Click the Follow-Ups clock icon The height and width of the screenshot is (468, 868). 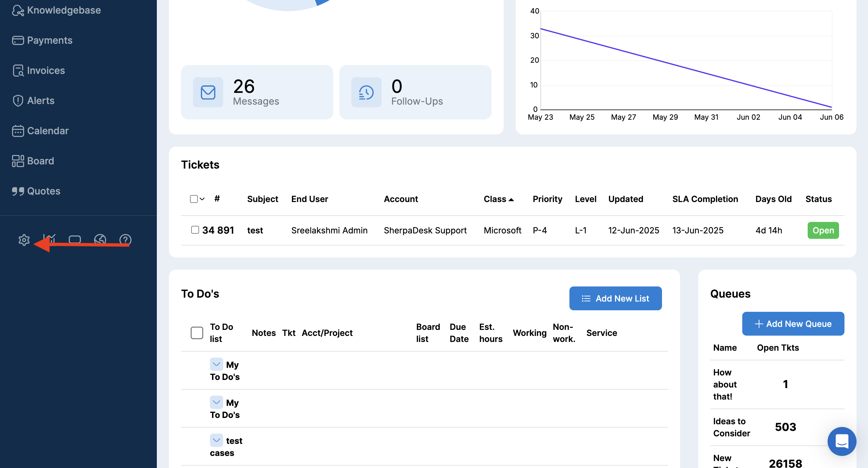(x=366, y=92)
